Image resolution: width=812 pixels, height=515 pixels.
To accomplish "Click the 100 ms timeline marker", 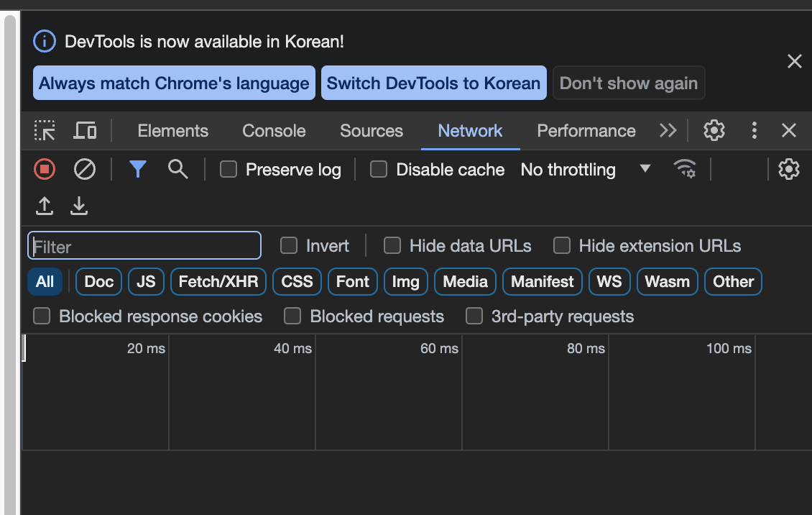I will tap(729, 349).
